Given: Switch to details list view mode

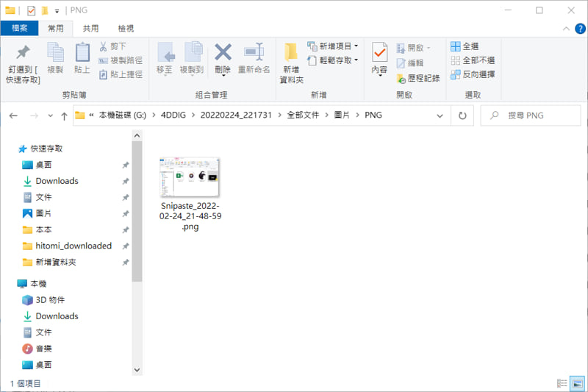Looking at the screenshot, I should coord(562,383).
